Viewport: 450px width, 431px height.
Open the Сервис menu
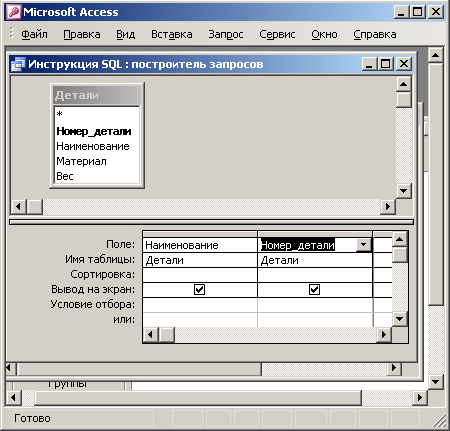click(277, 34)
